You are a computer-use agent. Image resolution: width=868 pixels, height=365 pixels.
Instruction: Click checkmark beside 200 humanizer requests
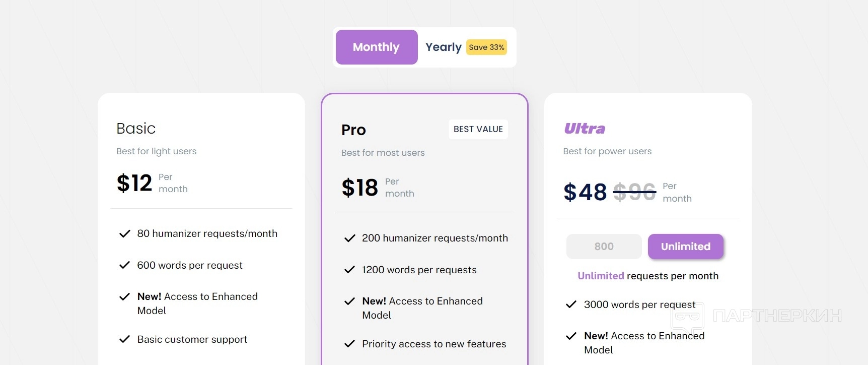(349, 238)
